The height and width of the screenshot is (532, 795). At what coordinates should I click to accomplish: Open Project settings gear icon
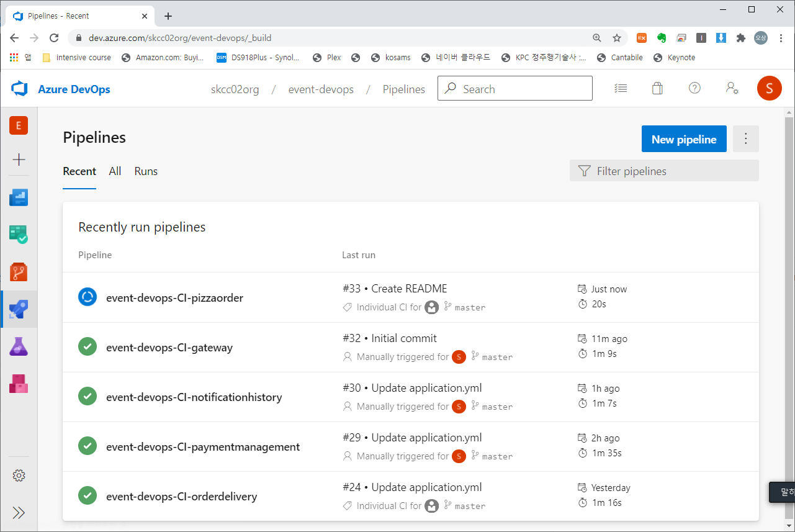click(19, 476)
